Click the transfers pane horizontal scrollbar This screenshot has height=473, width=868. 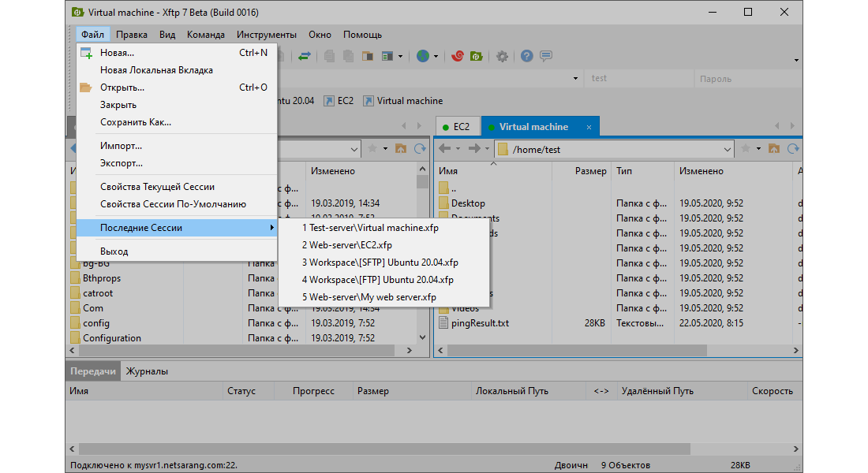click(x=384, y=449)
